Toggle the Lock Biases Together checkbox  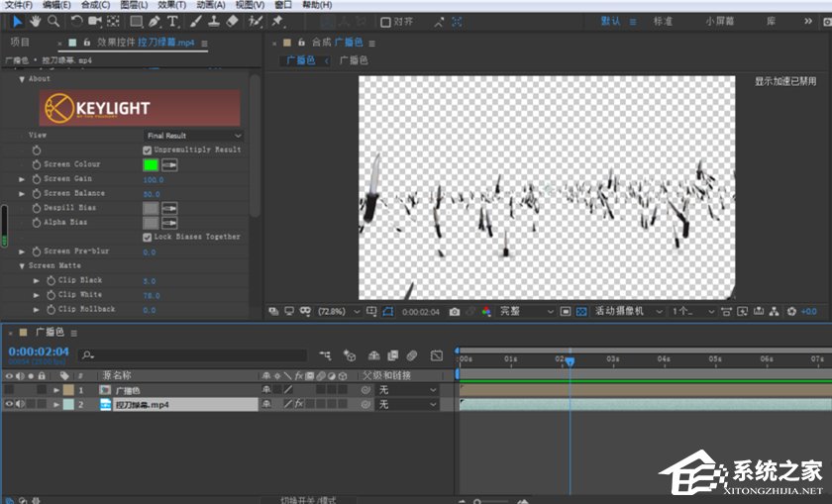tap(148, 237)
